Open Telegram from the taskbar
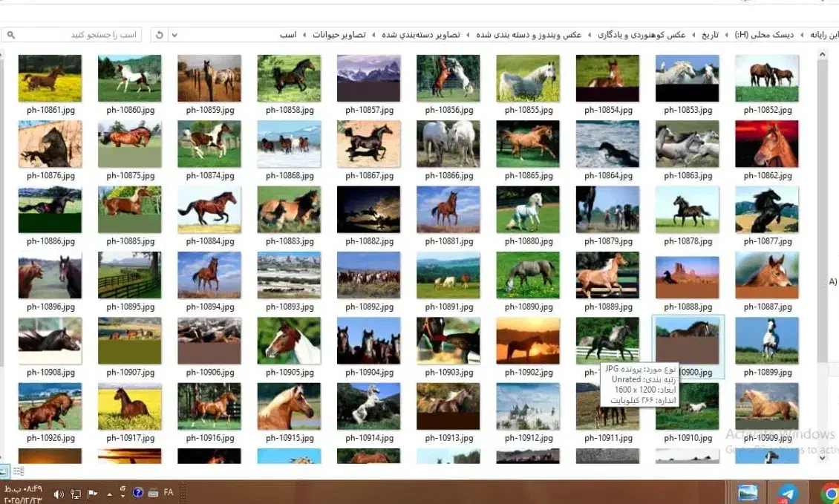839x504 pixels. 787,491
